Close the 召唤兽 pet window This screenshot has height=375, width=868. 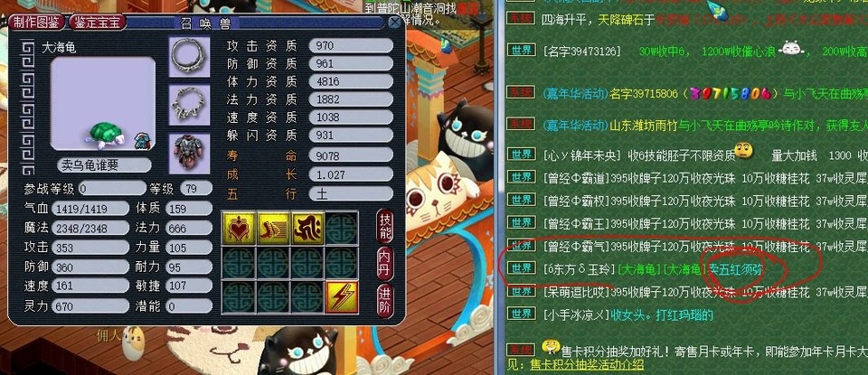click(394, 22)
